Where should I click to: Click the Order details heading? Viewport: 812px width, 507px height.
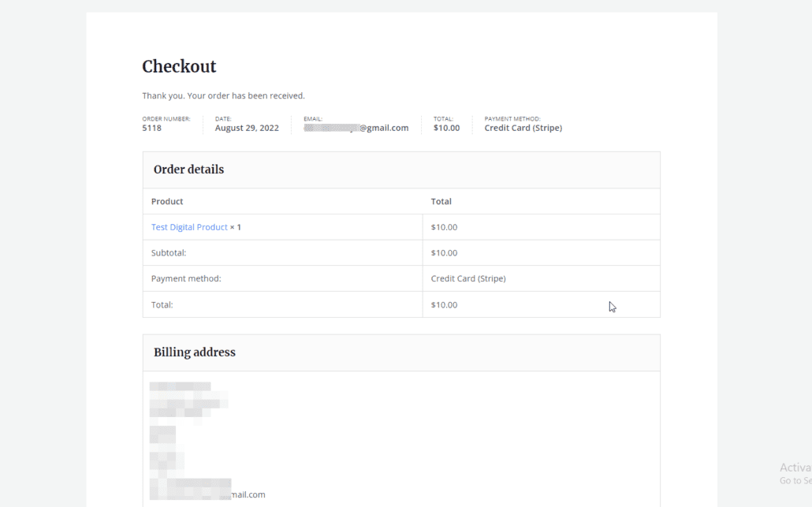[189, 170]
